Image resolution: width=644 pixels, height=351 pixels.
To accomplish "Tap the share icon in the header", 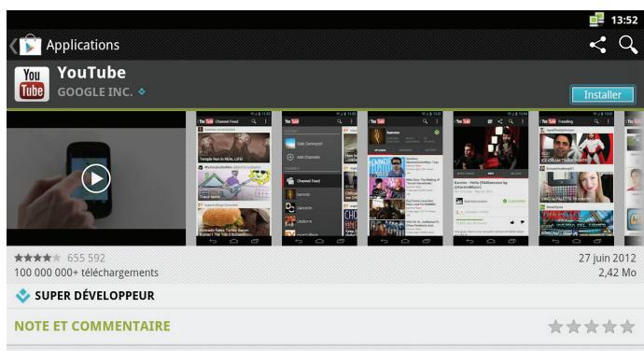I will [x=598, y=45].
